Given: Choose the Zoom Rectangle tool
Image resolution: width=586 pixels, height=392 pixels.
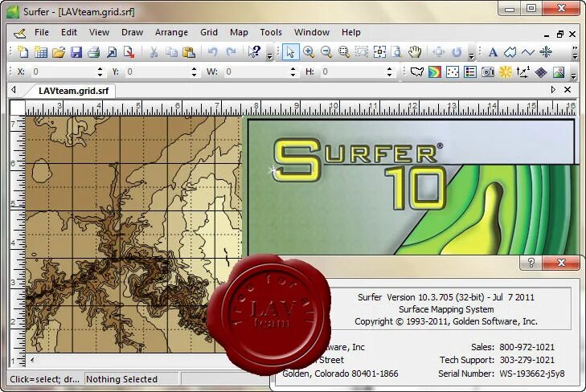Looking at the screenshot, I should [344, 52].
